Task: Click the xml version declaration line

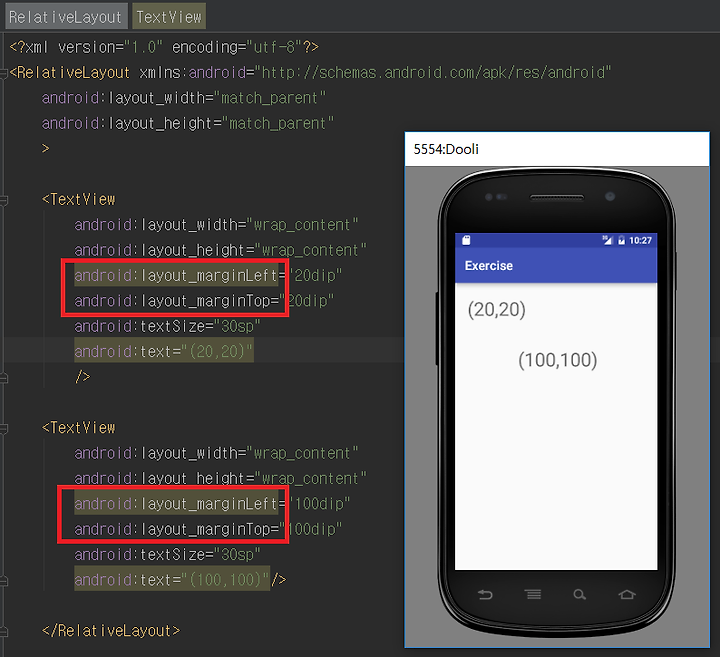Action: pyautogui.click(x=164, y=47)
